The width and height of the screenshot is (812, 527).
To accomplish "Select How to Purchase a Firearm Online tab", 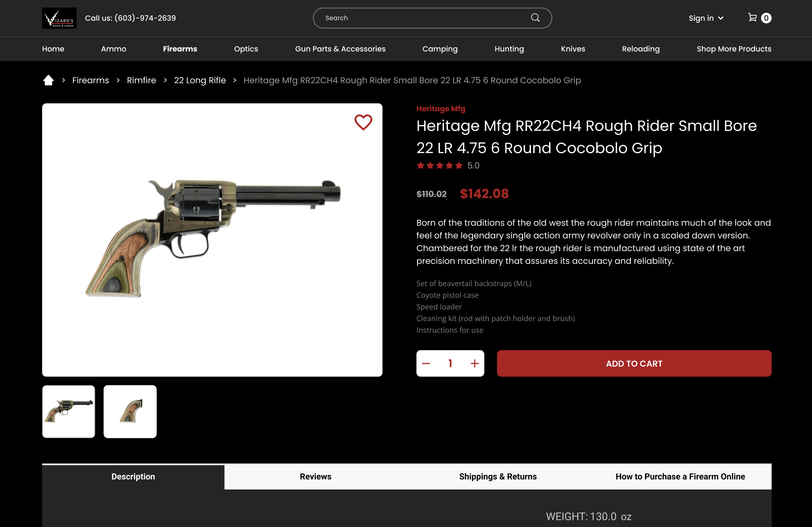I will tap(680, 476).
